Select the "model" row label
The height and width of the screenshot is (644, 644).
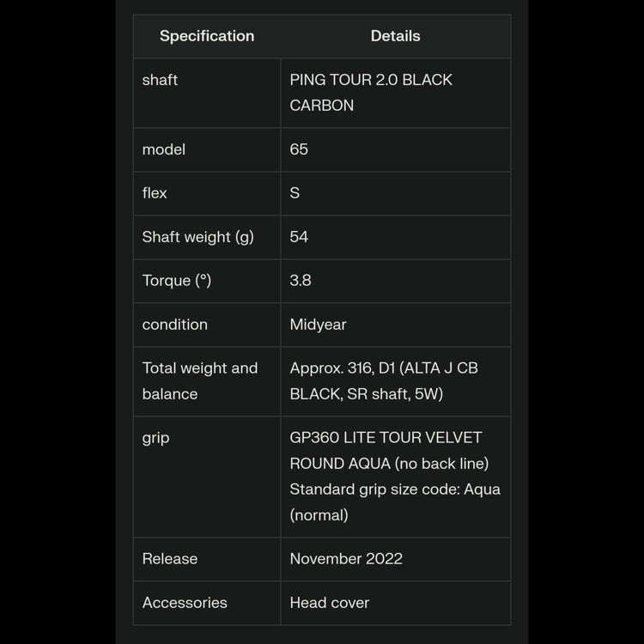point(164,149)
